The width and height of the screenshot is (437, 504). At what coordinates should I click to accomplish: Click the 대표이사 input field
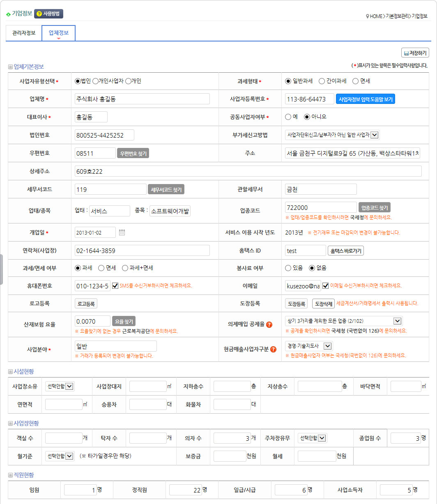point(91,117)
